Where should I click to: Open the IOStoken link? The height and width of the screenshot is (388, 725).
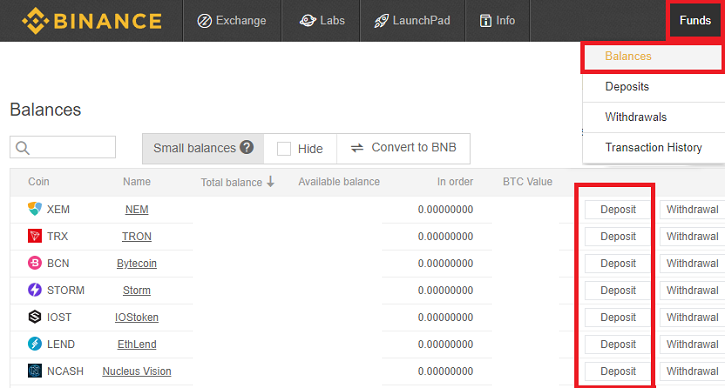pyautogui.click(x=137, y=317)
